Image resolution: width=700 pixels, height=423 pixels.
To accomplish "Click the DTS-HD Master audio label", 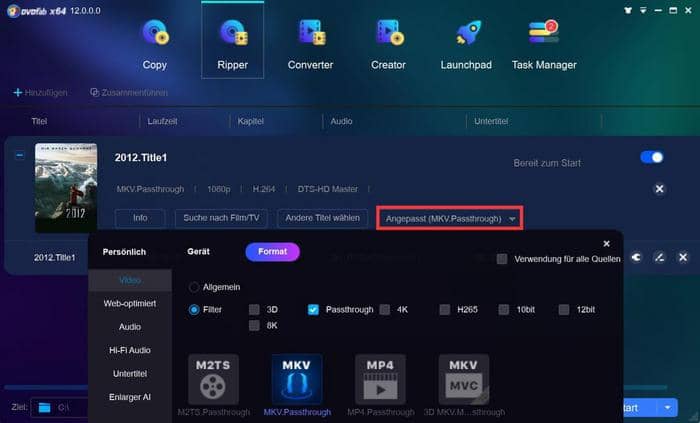I will coord(328,189).
